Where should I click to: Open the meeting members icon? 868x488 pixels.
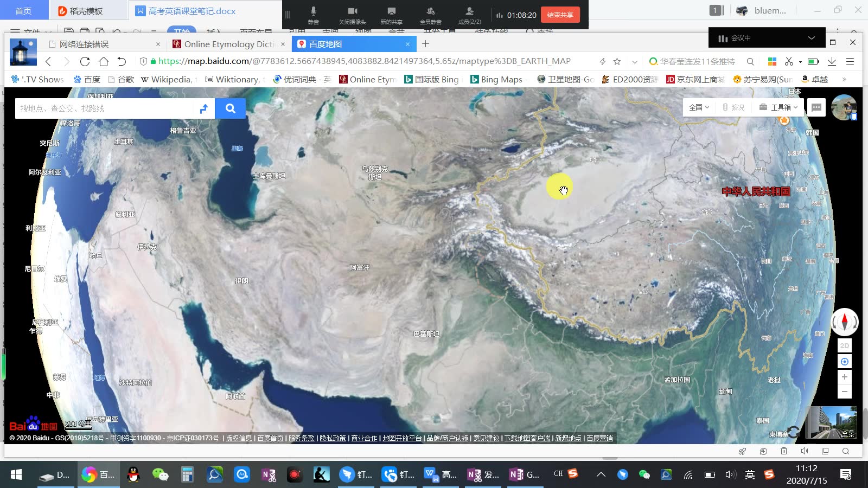tap(470, 15)
